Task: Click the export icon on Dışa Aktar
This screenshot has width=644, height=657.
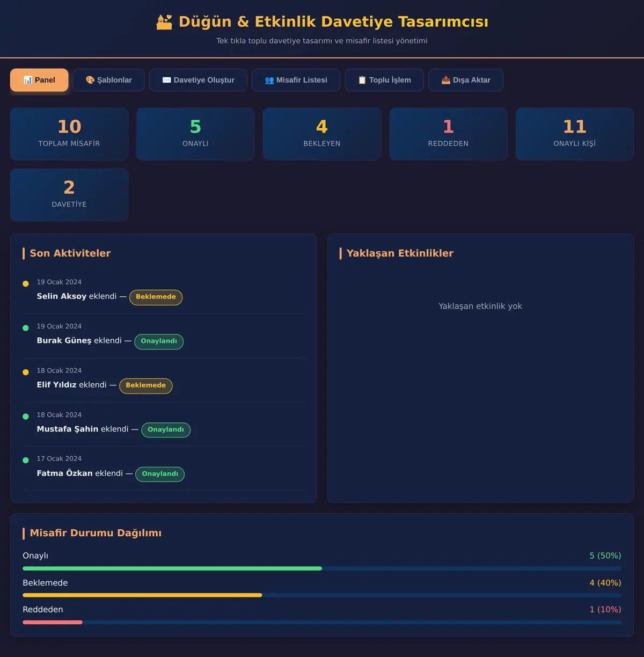Action: [x=446, y=80]
